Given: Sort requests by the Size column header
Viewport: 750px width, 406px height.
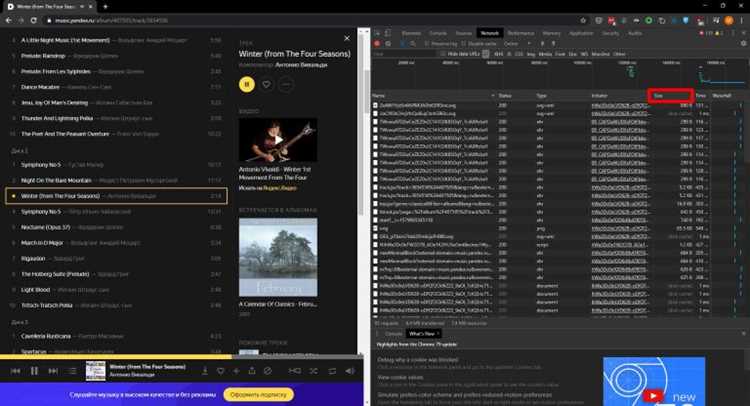Looking at the screenshot, I should (x=669, y=95).
